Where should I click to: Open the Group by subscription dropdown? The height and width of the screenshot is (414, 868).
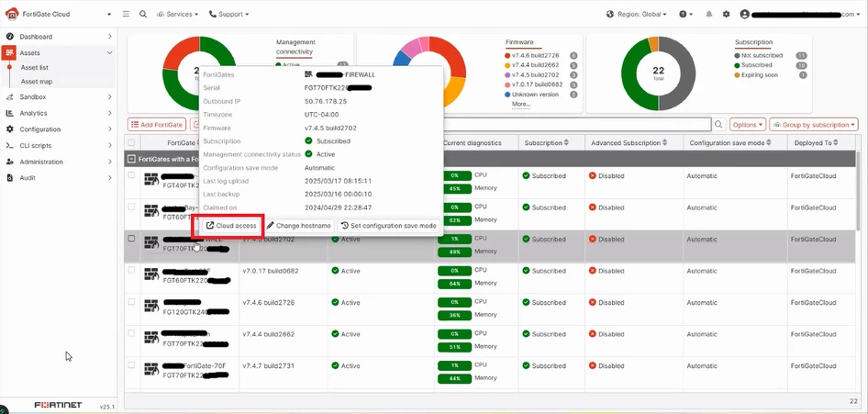pyautogui.click(x=814, y=125)
